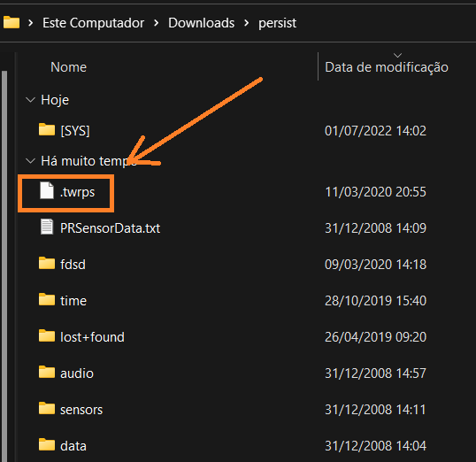Select the sensors folder icon
Image resolution: width=476 pixels, height=462 pixels.
(x=47, y=408)
